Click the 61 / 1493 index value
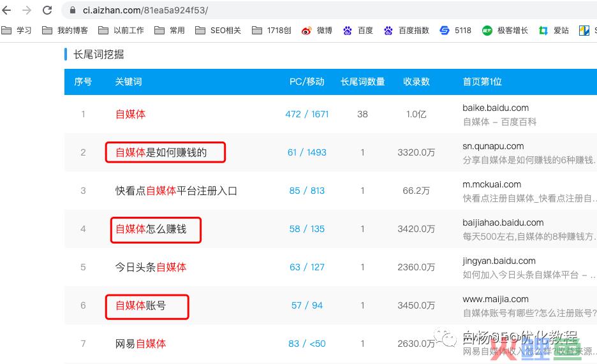Image resolution: width=597 pixels, height=364 pixels. (307, 152)
